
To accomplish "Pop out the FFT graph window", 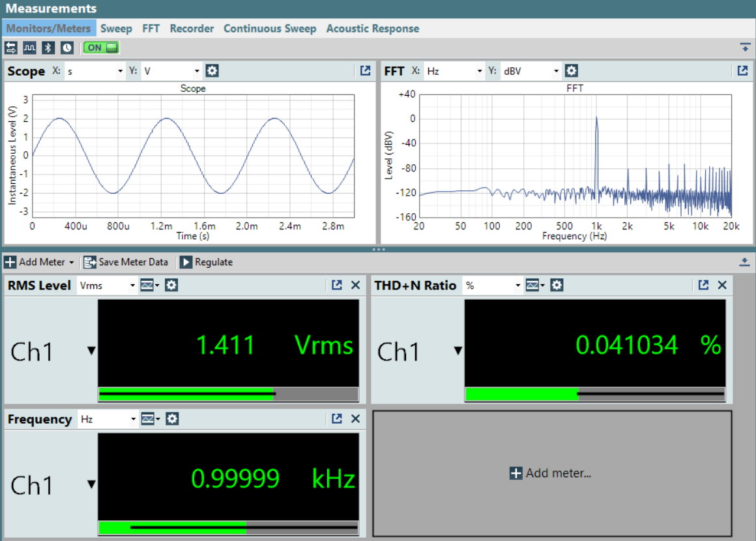I will click(742, 71).
